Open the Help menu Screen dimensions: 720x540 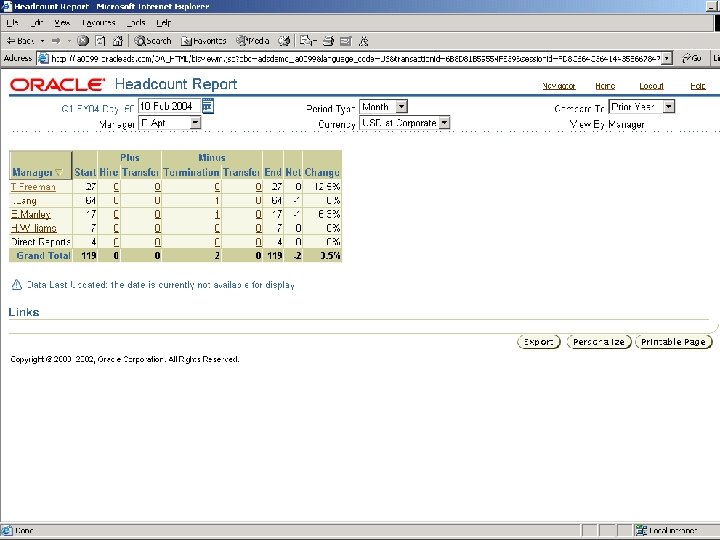tap(163, 22)
